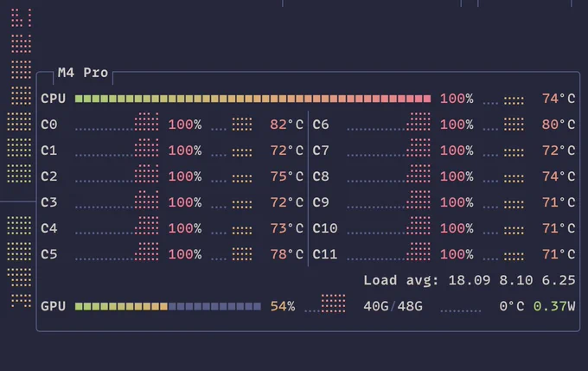
Task: Click the C11 core label
Action: click(325, 254)
